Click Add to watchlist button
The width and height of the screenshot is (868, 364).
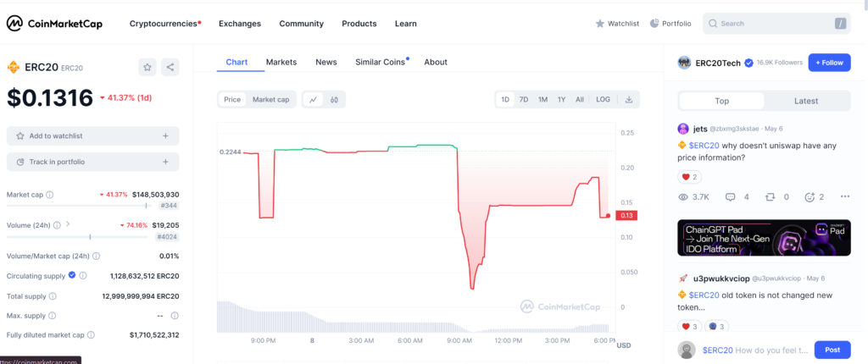[92, 135]
